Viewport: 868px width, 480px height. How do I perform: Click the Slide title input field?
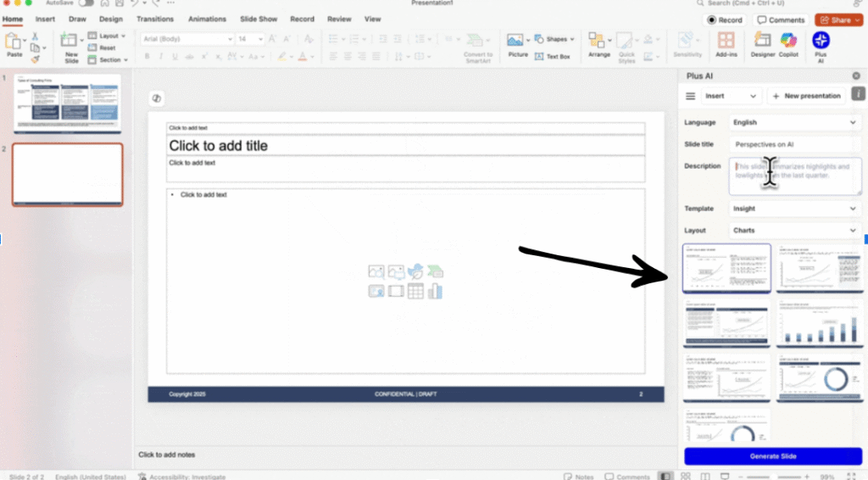(794, 144)
